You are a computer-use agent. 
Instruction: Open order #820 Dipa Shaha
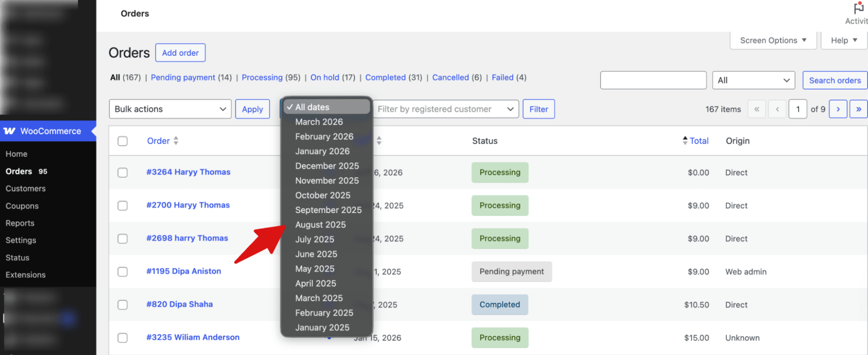pos(179,304)
